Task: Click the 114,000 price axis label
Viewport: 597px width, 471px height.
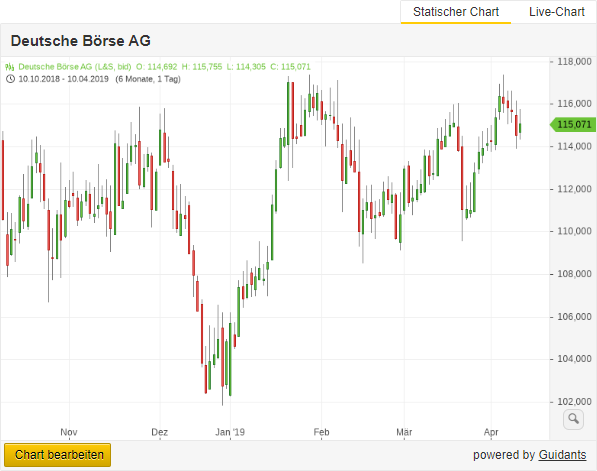Action: 575,146
